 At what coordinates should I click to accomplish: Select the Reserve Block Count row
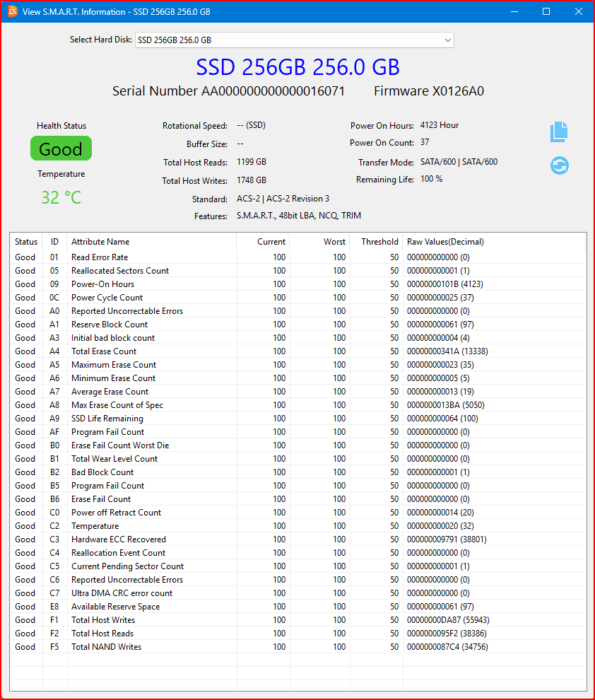click(x=298, y=324)
